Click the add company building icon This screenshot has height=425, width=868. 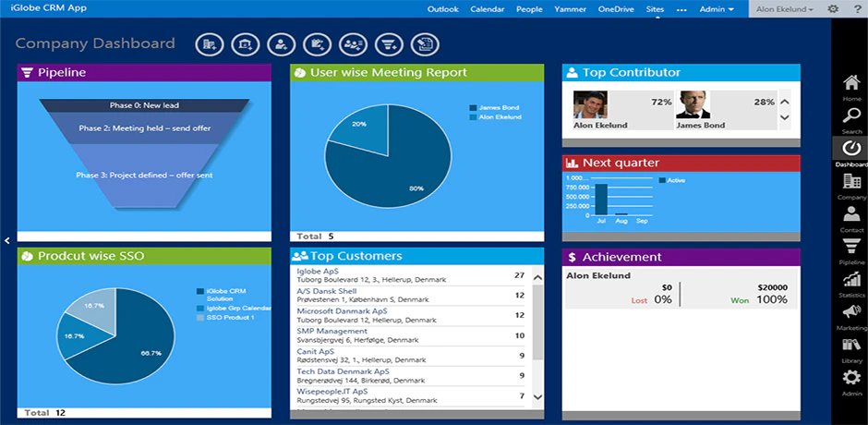(210, 45)
